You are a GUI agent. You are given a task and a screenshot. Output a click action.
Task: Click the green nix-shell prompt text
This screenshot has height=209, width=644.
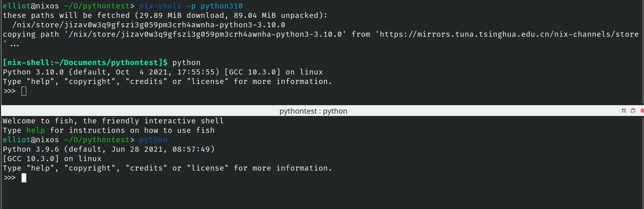[85, 63]
